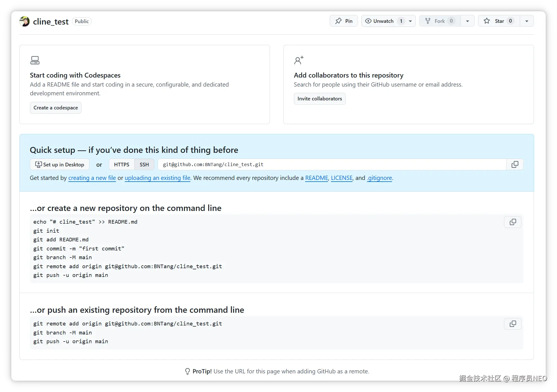Open the Star lists dropdown arrow
Viewport: 557px width, 392px height.
[x=527, y=21]
